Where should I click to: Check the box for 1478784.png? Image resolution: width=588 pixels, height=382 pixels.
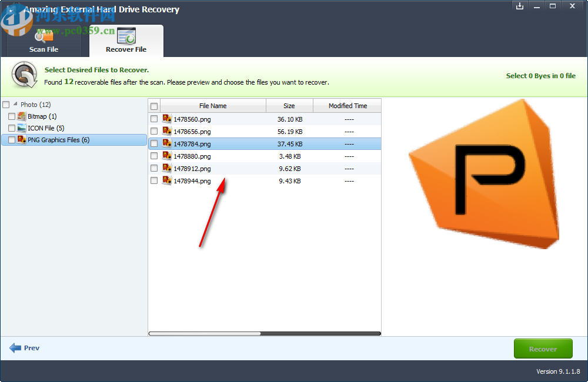pyautogui.click(x=154, y=143)
